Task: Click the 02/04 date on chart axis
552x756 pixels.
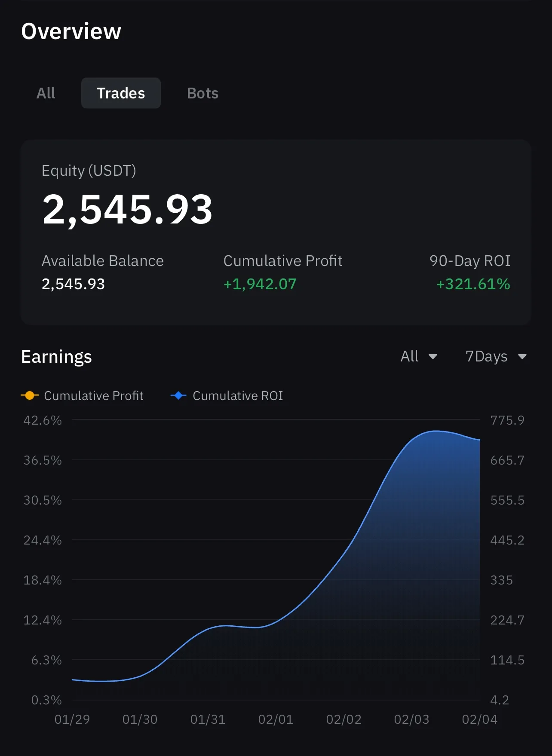Action: 480,719
